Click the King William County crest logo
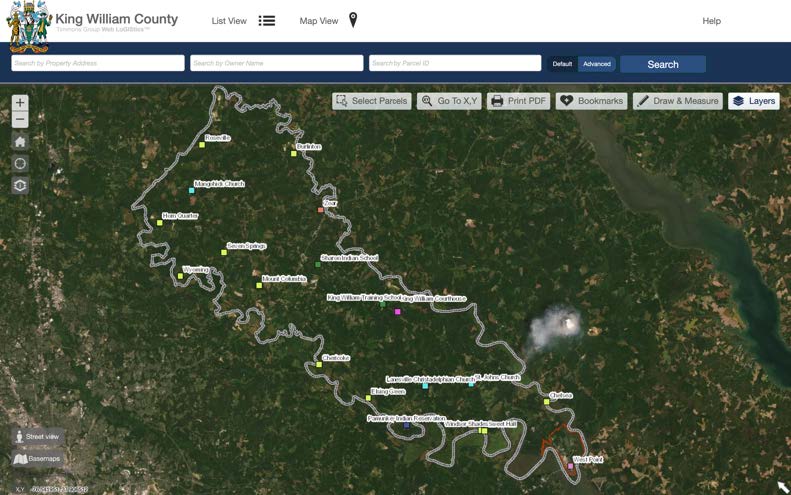The width and height of the screenshot is (791, 495). coord(28,27)
